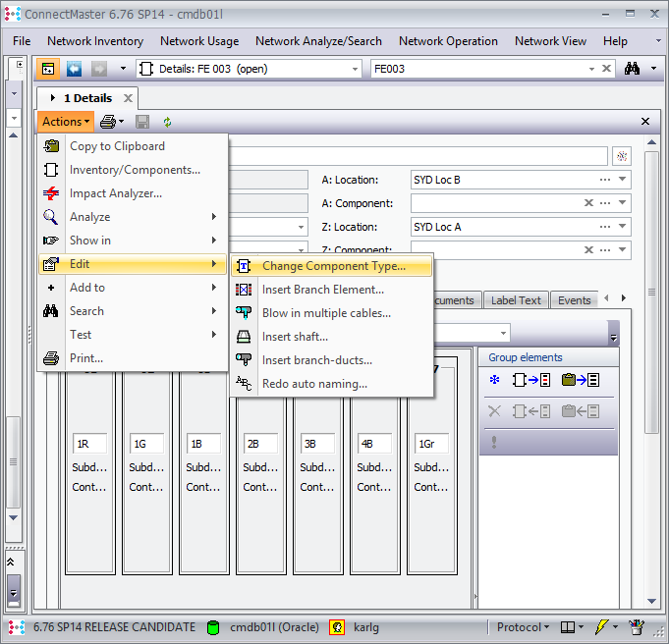Open the File menu

(22, 41)
